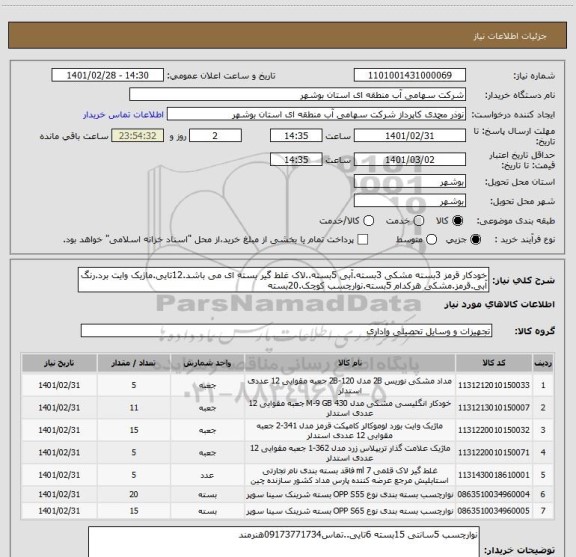Viewport: 576px width, 557px height.
Task: Click product code 1131220010150032
Action: pyautogui.click(x=494, y=430)
